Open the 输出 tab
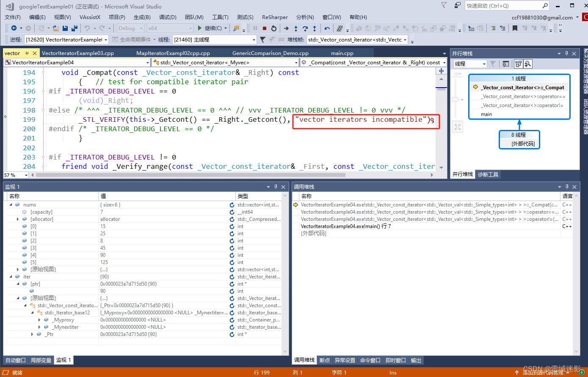 pyautogui.click(x=416, y=360)
